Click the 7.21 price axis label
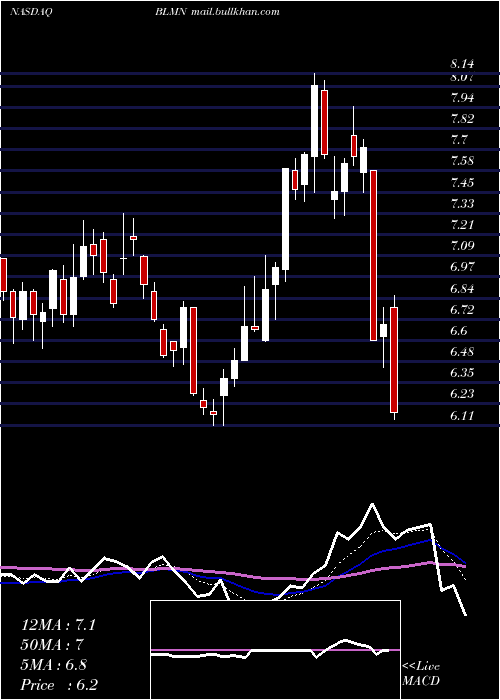Viewport: 500px width, 700px height. pos(462,225)
